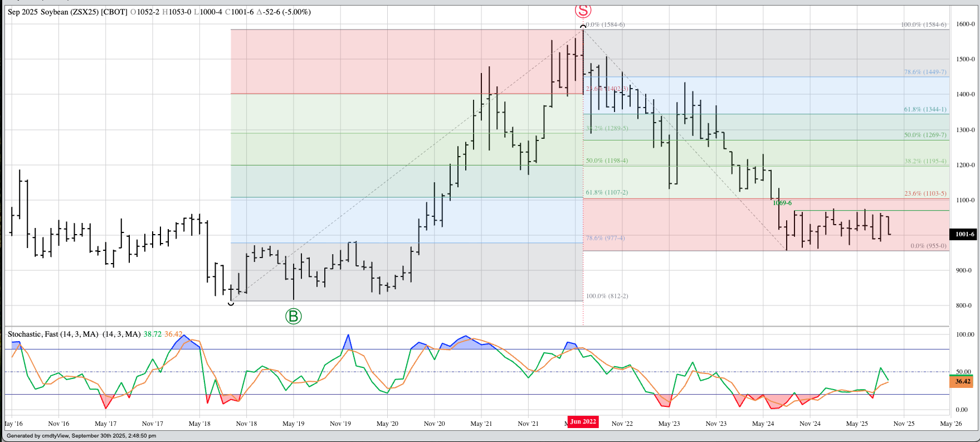The width and height of the screenshot is (980, 442).
Task: Click the orange 36.42 stochastic value tag
Action: click(x=962, y=381)
